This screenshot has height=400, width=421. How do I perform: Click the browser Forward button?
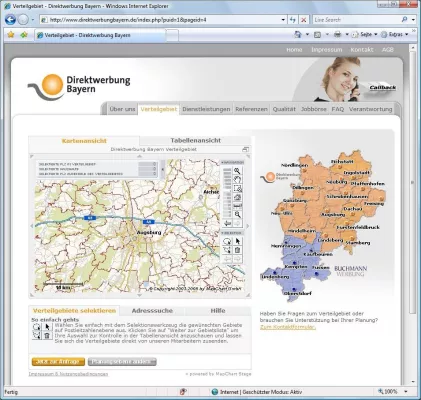[x=23, y=20]
